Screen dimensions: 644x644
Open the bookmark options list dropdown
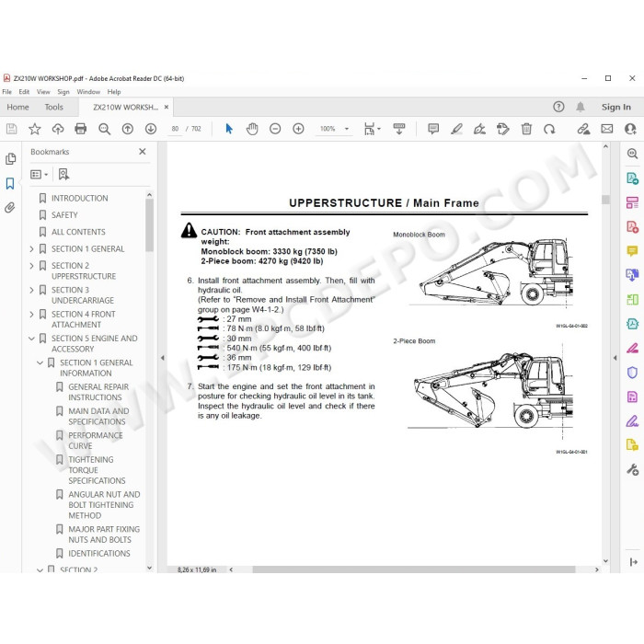click(39, 175)
